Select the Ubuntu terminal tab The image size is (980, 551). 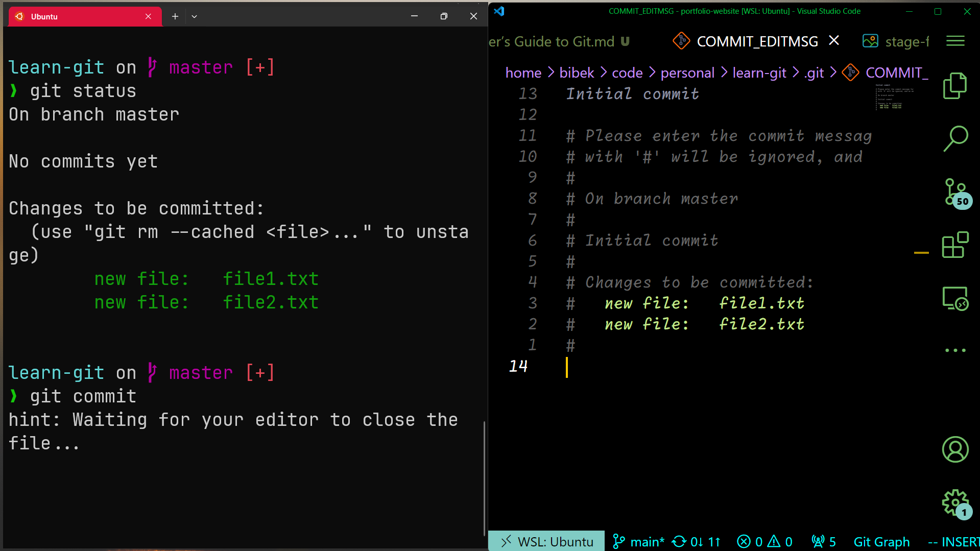(82, 16)
